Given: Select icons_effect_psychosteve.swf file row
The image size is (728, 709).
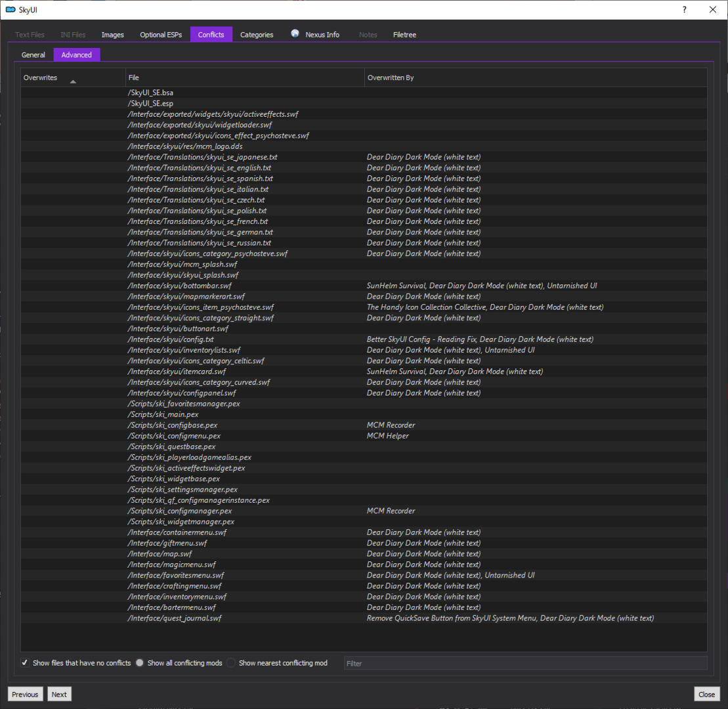Looking at the screenshot, I should 364,136.
